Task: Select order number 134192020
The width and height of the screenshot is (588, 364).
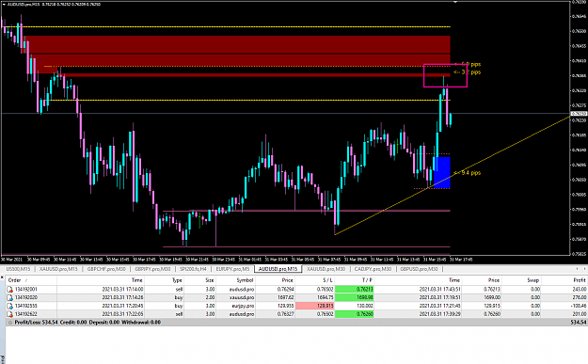Action: [x=26, y=297]
